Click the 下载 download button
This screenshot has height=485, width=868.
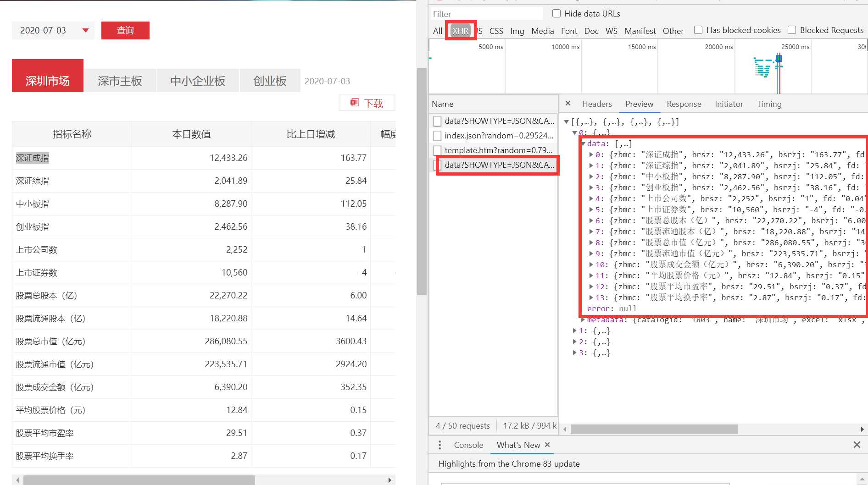point(367,103)
